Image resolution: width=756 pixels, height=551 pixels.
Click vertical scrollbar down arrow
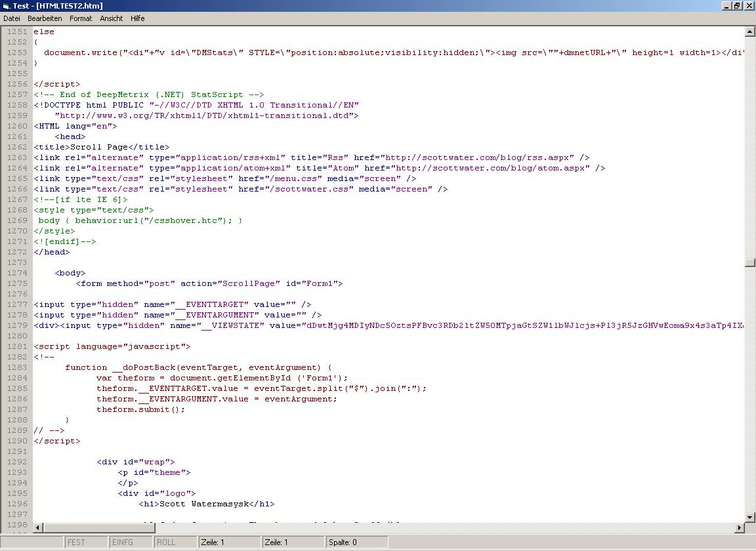coord(749,518)
